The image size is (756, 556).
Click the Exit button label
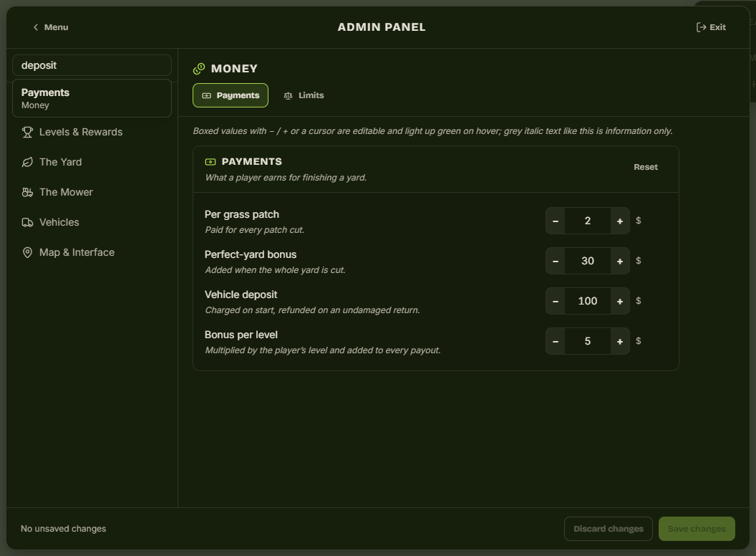[717, 27]
